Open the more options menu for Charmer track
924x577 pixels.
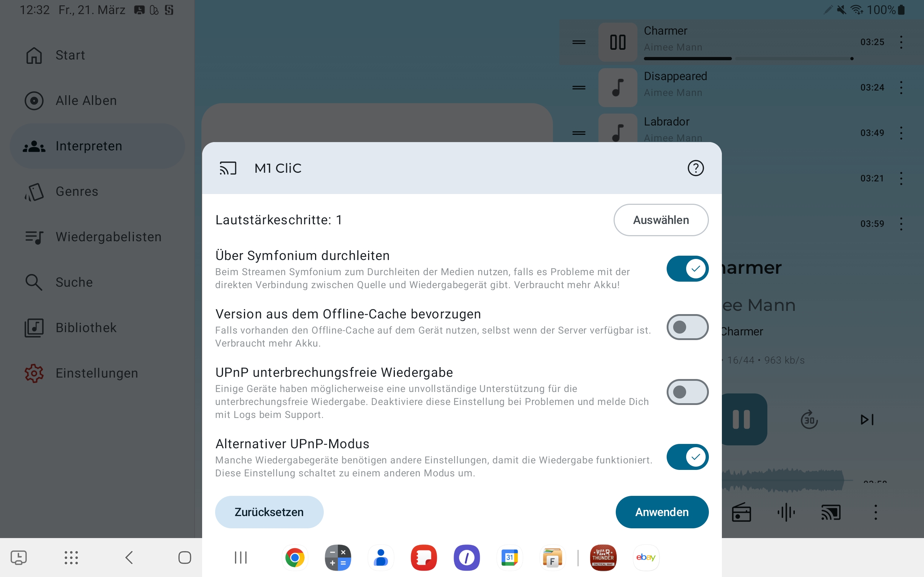click(x=901, y=42)
